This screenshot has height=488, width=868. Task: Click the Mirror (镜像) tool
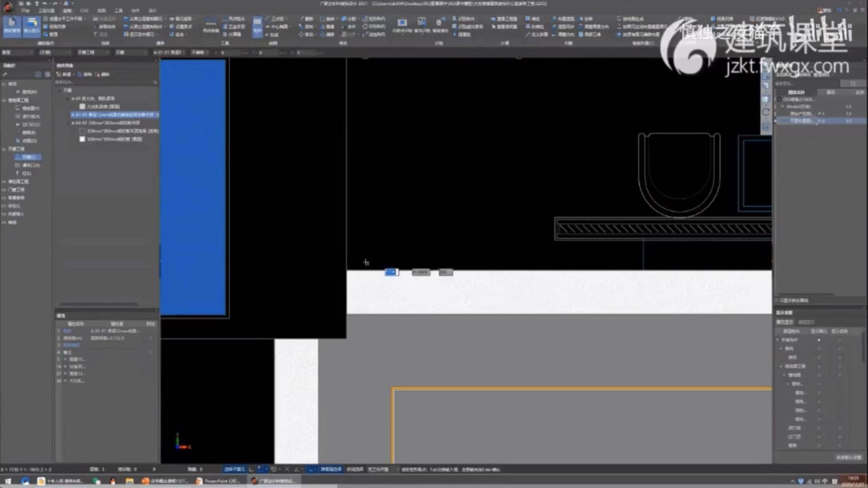[327, 27]
